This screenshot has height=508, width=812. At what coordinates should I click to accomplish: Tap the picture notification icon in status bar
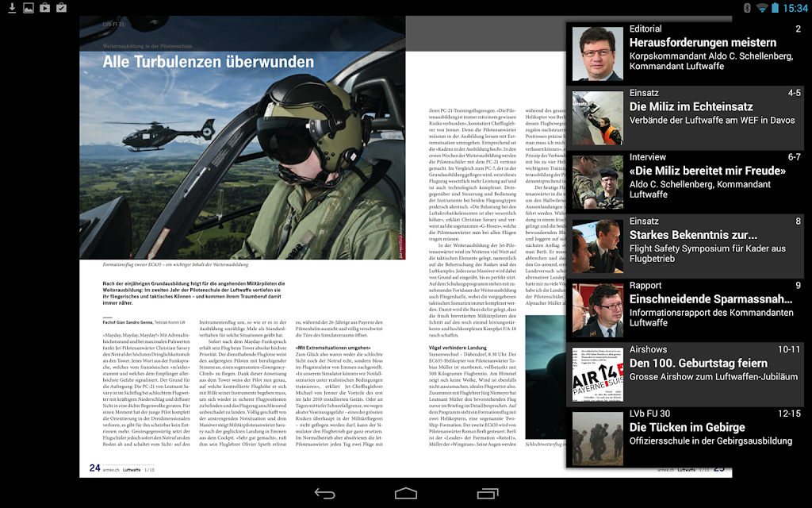[x=29, y=8]
